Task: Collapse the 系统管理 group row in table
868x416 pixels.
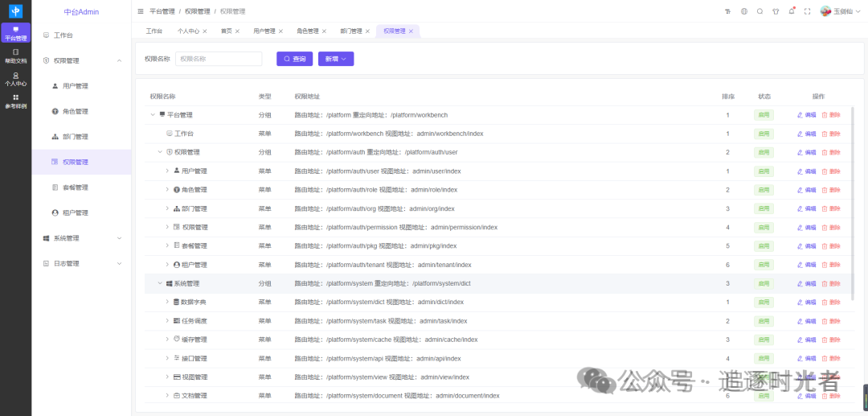Action: (x=161, y=283)
